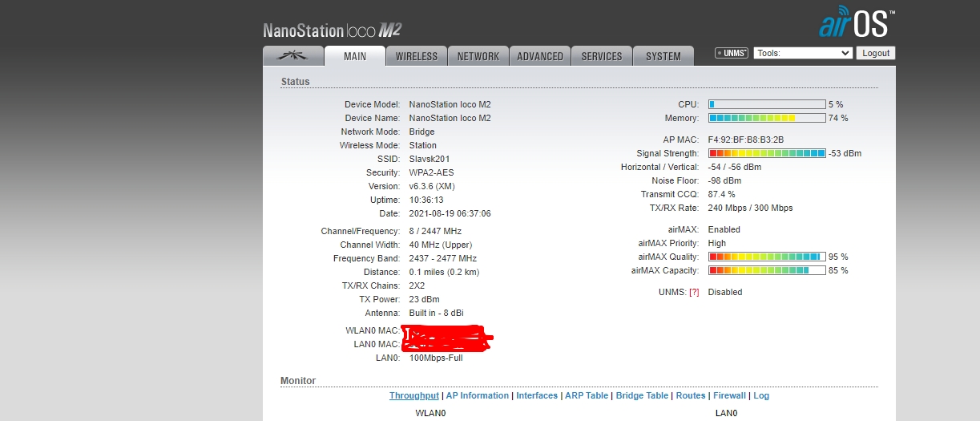Open the SERVICES tab
Viewport: 980px width, 421px height.
(602, 56)
